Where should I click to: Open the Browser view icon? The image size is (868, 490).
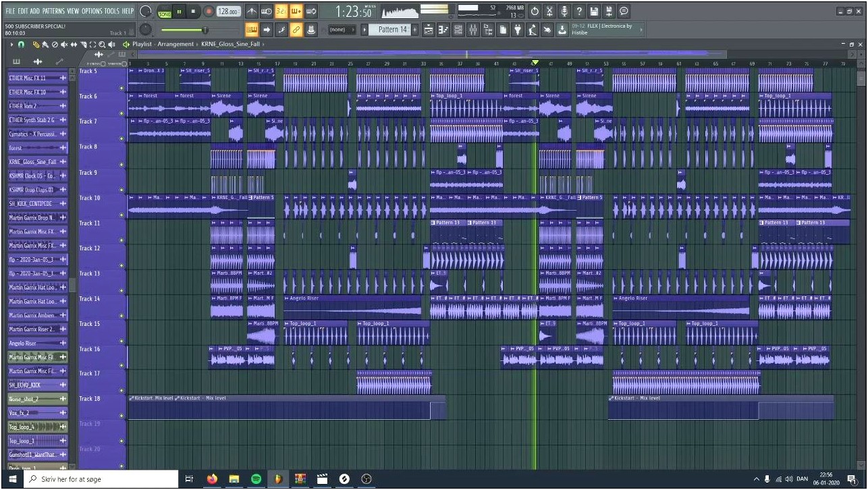pyautogui.click(x=488, y=30)
